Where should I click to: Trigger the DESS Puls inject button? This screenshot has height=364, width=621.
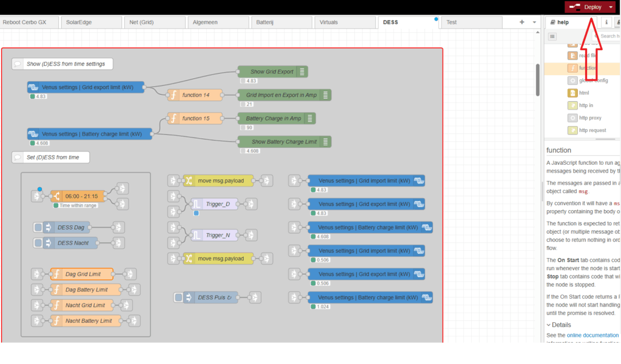[x=178, y=297]
